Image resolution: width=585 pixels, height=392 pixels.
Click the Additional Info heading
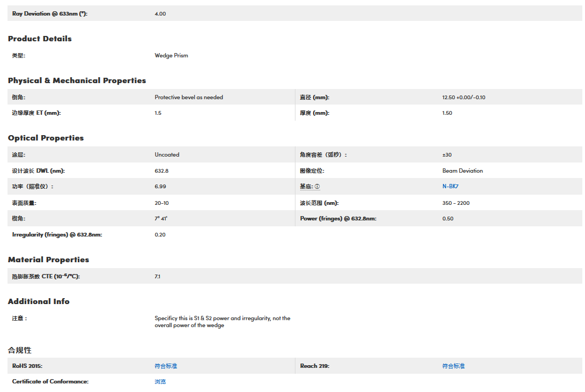(x=39, y=301)
